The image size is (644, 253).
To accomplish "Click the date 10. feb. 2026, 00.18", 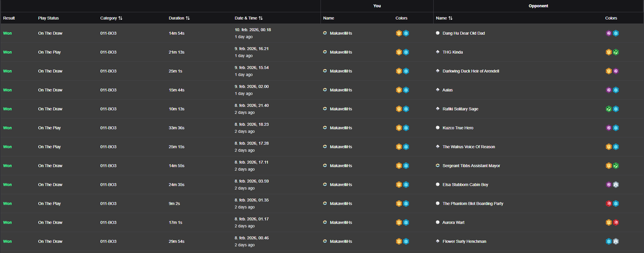I will click(x=253, y=30).
